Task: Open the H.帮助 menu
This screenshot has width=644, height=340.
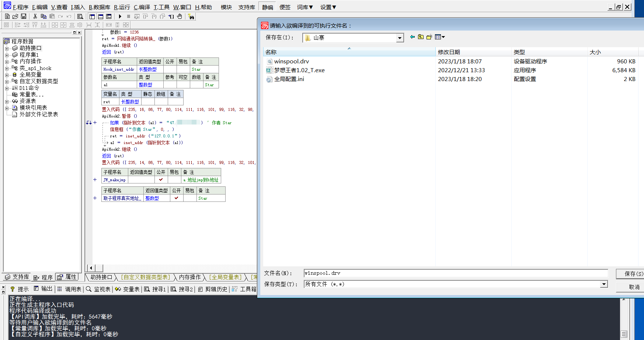Action: coord(203,7)
